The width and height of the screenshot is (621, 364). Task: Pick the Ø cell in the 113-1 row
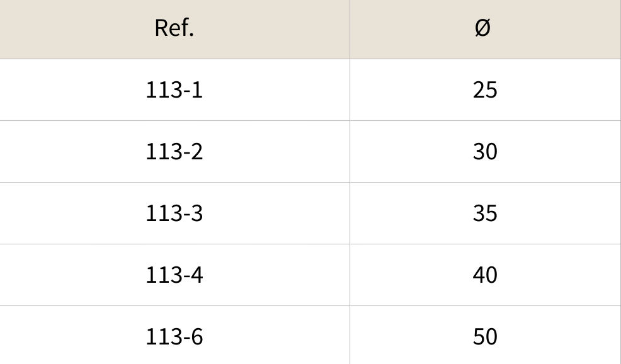pyautogui.click(x=484, y=90)
